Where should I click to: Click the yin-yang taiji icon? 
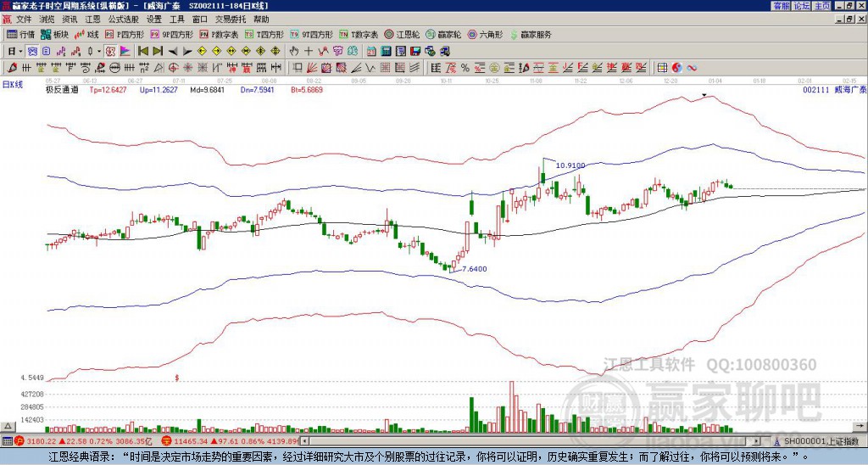pos(677,67)
